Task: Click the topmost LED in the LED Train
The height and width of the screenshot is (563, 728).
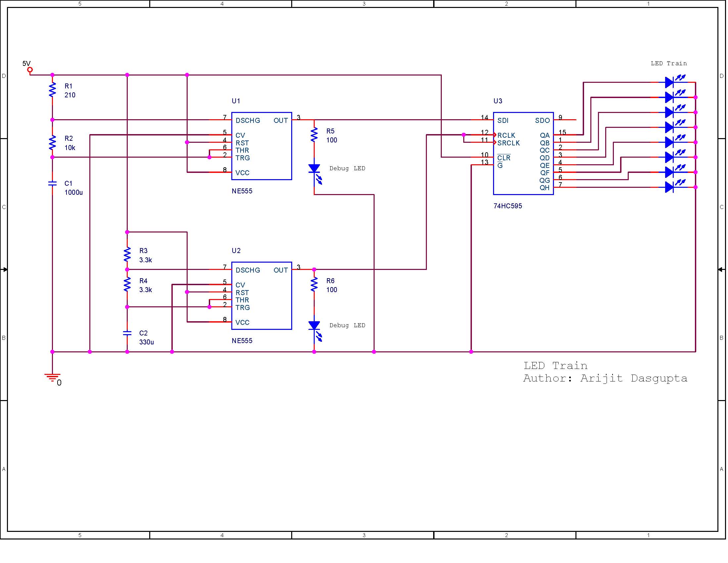Action: (x=676, y=81)
